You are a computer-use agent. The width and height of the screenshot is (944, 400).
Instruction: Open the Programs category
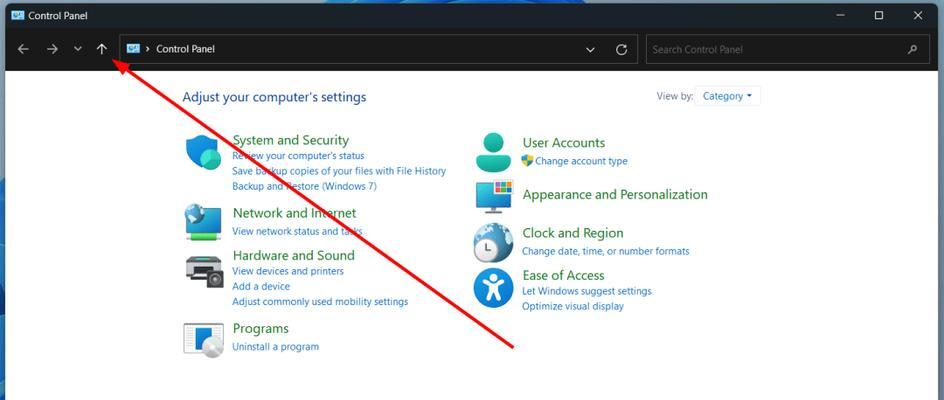(x=261, y=329)
